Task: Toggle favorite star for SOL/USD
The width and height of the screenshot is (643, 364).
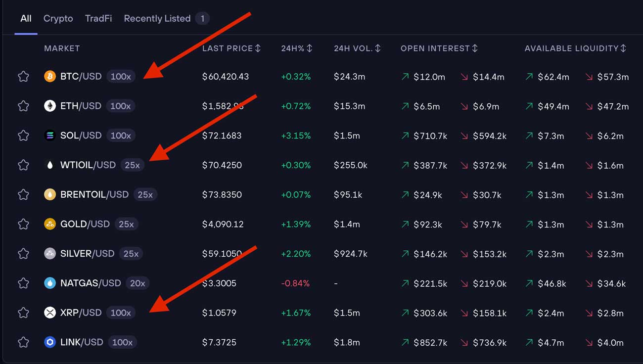Action: click(23, 136)
